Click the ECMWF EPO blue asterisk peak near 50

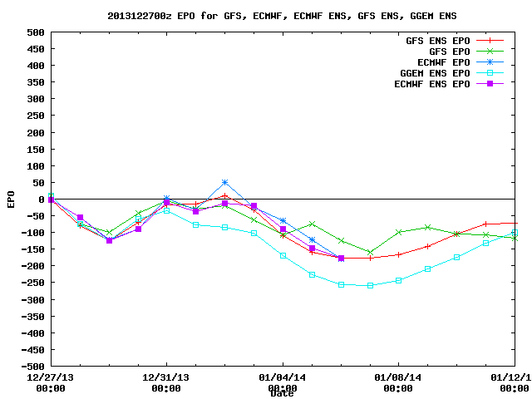[224, 183]
